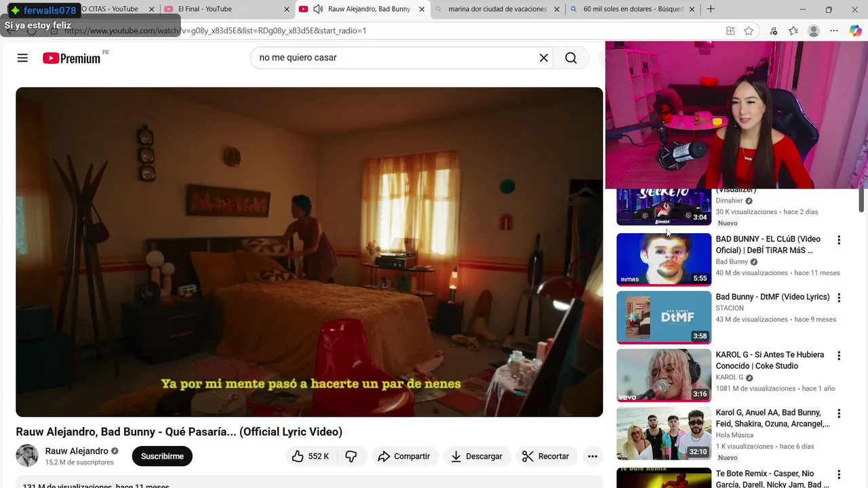Go to YouTube Premium home logo
The image size is (868, 488).
coord(71,58)
